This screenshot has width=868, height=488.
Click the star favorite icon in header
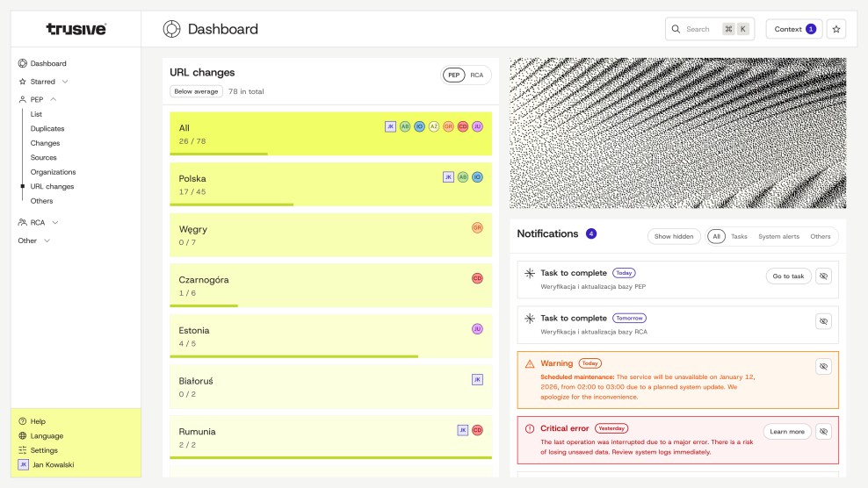[x=835, y=29]
